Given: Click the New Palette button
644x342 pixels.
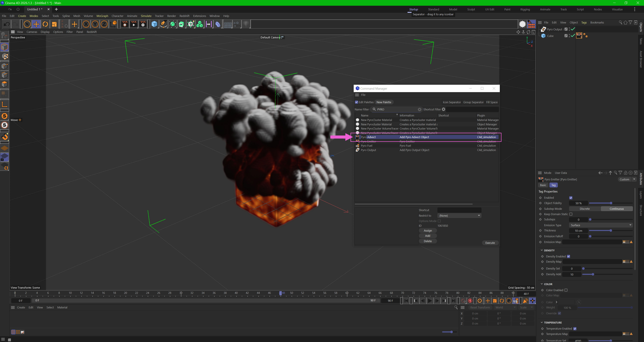Looking at the screenshot, I should (x=384, y=102).
